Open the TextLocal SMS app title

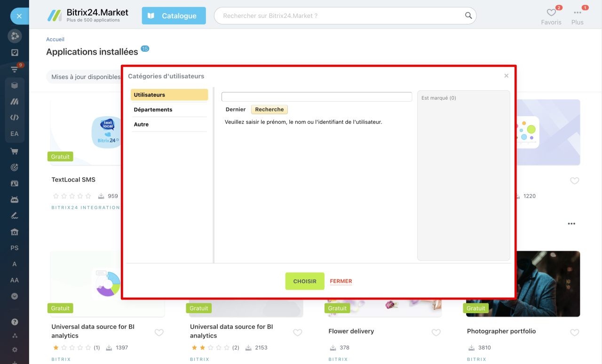(x=73, y=180)
